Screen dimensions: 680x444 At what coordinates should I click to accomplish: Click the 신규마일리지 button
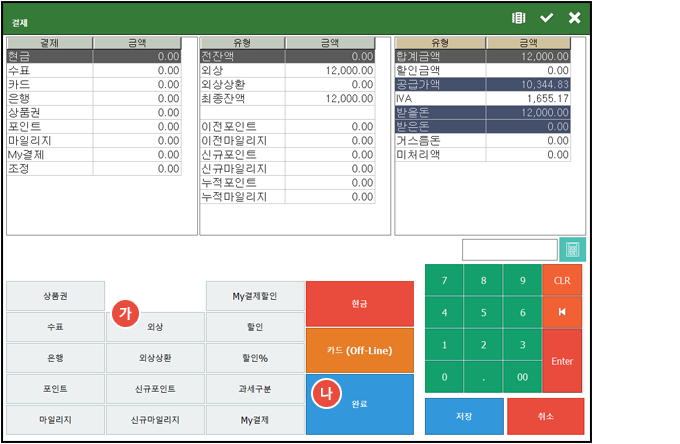pyautogui.click(x=155, y=420)
